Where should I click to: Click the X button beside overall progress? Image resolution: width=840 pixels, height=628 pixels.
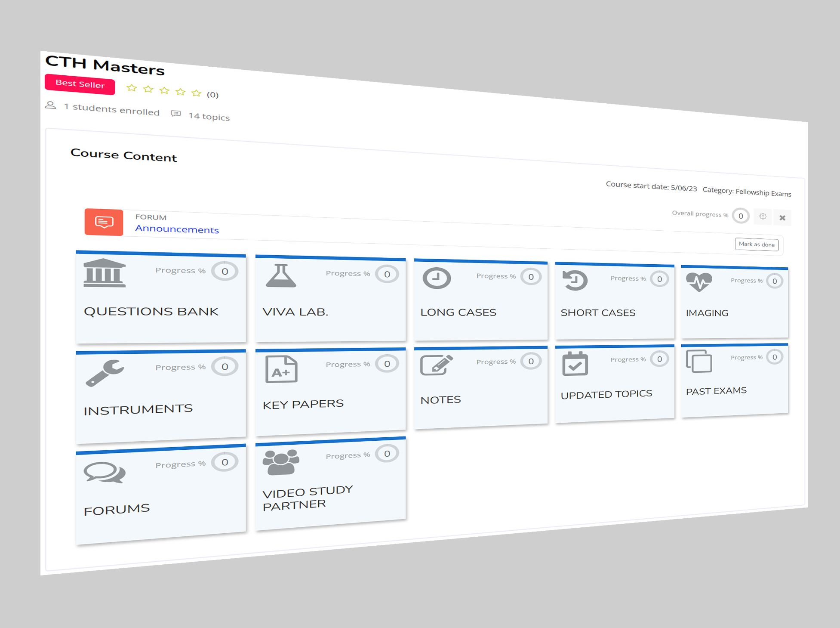click(x=782, y=218)
